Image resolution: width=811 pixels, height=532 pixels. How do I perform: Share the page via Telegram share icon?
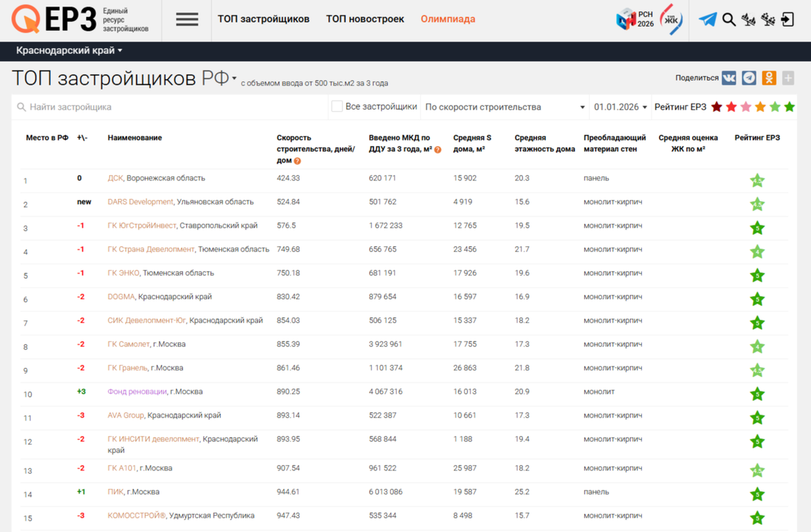[x=749, y=78]
